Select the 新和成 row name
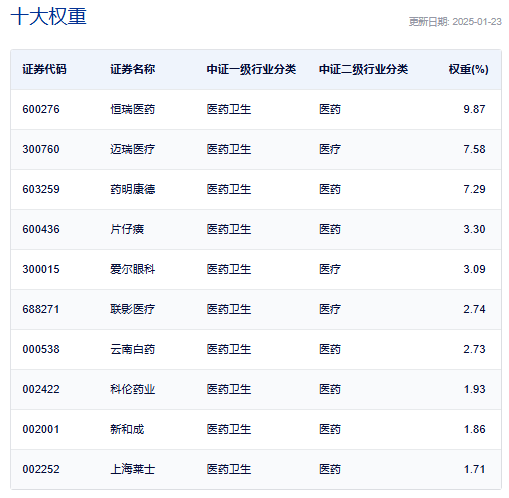Screen dimensions: 509x498 [x=127, y=429]
